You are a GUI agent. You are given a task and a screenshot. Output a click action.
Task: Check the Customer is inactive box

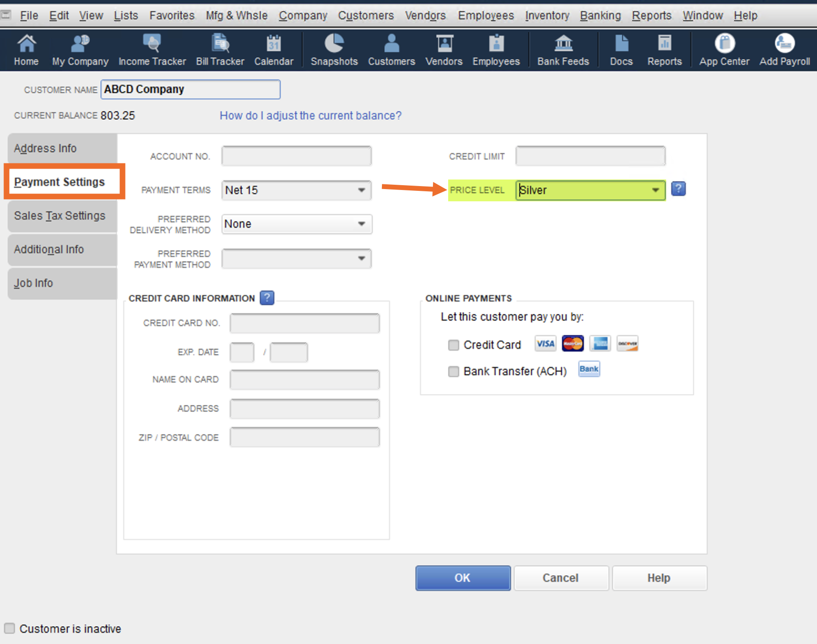(10, 628)
